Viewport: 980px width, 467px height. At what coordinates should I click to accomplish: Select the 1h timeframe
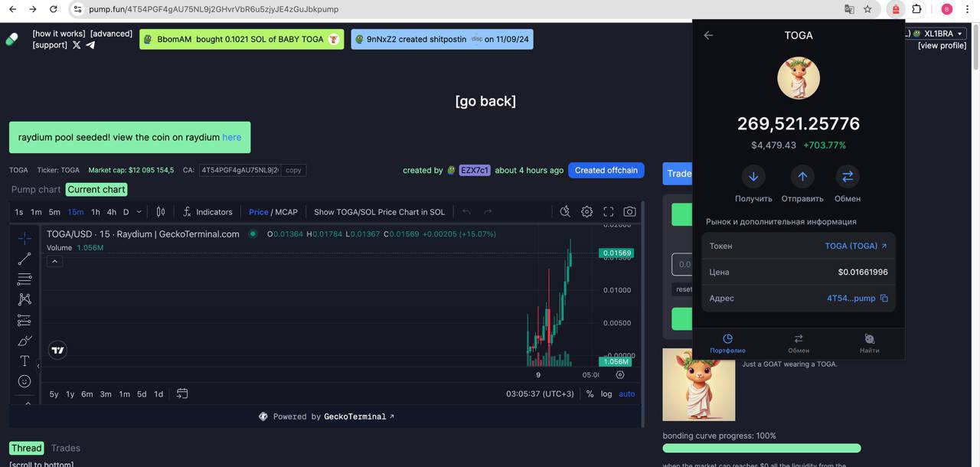click(96, 212)
